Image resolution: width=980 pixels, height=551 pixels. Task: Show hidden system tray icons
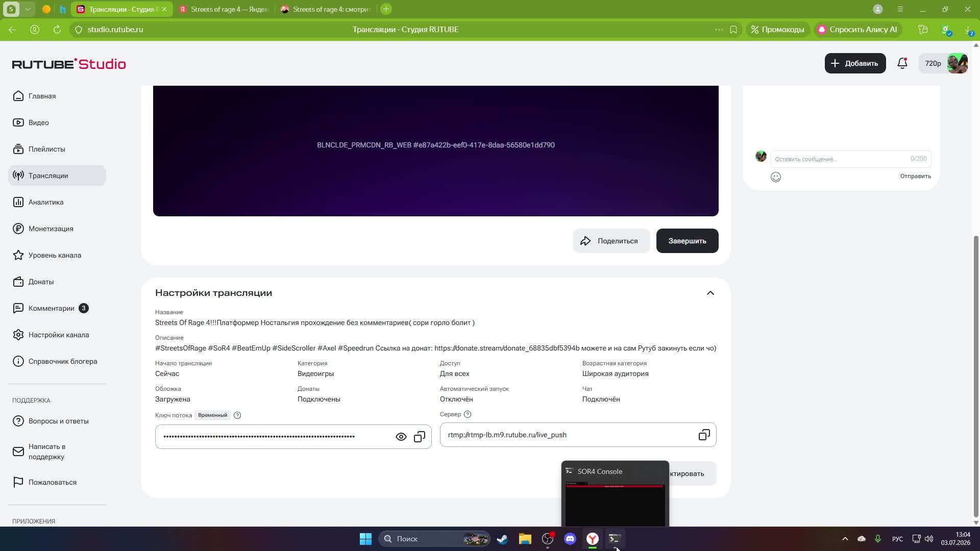click(845, 539)
